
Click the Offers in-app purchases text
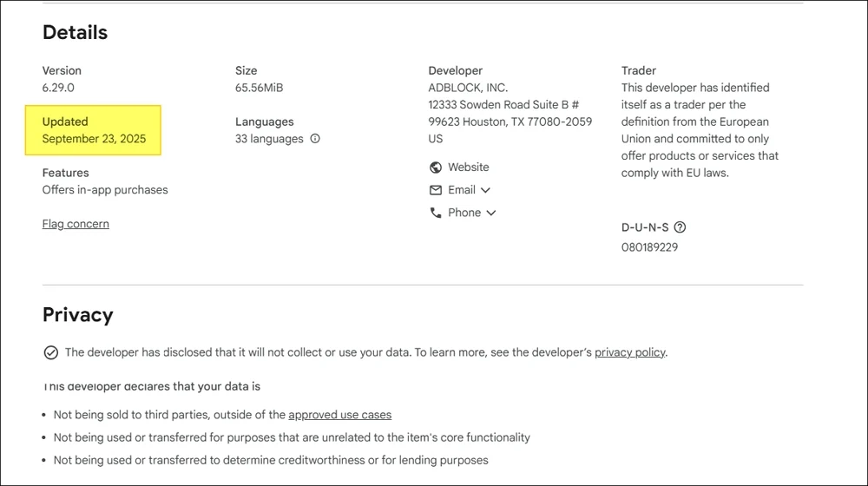pyautogui.click(x=105, y=190)
